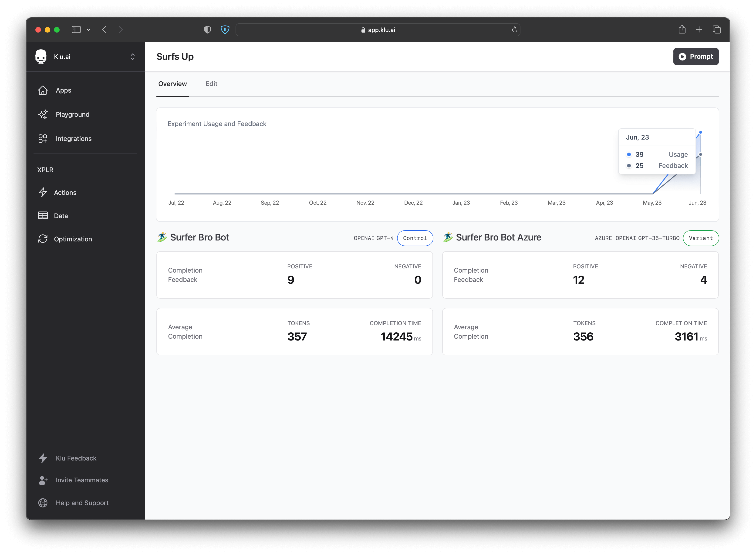Expand the workspace switcher next to Klu.ai

pos(132,56)
